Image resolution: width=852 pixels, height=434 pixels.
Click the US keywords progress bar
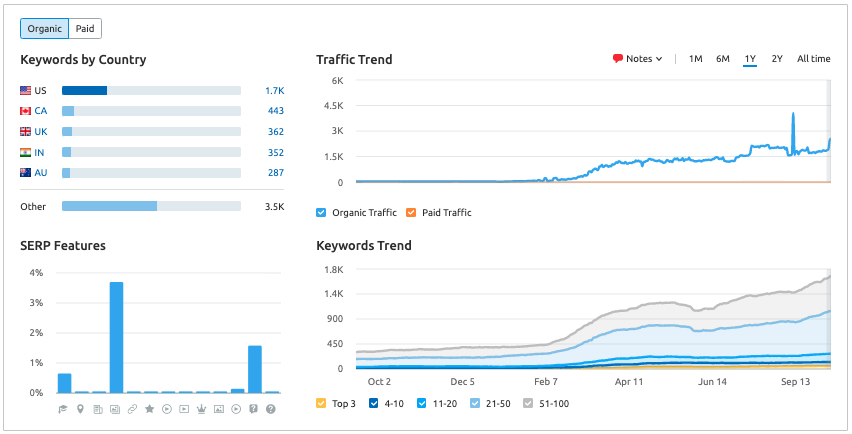pos(151,91)
